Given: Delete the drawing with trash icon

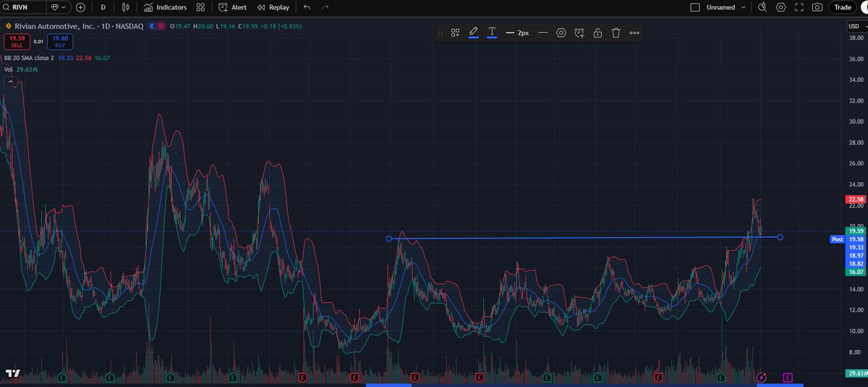Looking at the screenshot, I should click(616, 33).
